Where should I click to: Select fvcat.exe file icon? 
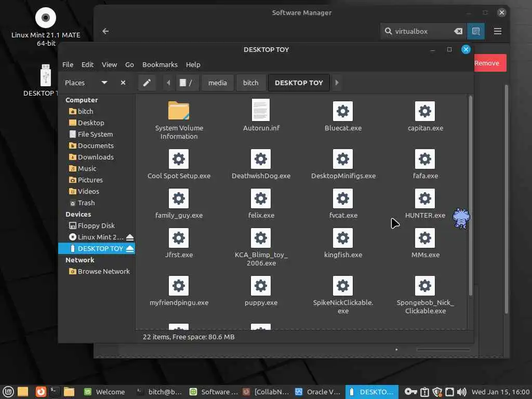343,198
